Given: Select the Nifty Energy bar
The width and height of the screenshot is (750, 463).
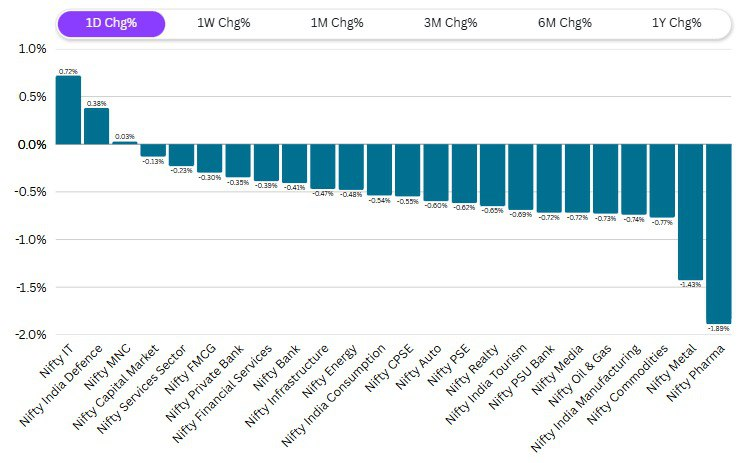Looking at the screenshot, I should click(351, 167).
